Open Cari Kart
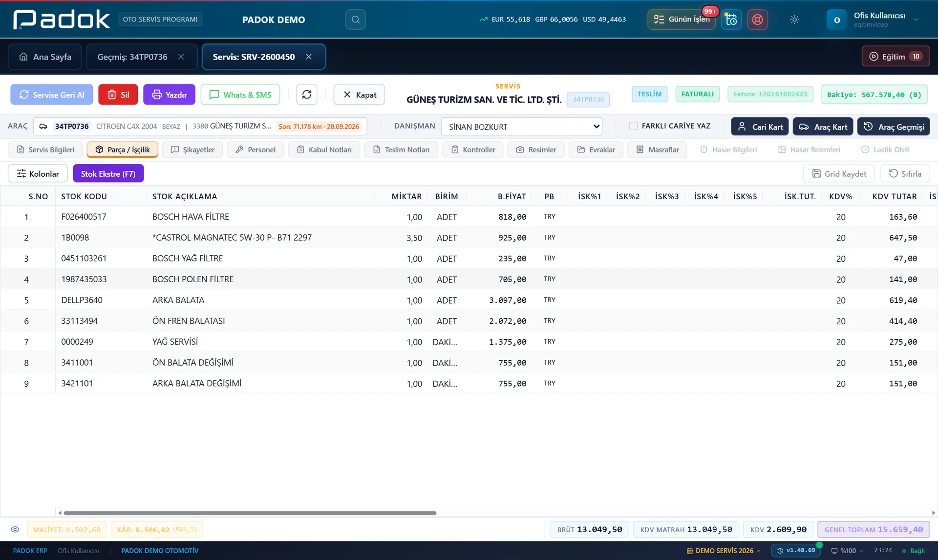The image size is (938, 560). (760, 126)
